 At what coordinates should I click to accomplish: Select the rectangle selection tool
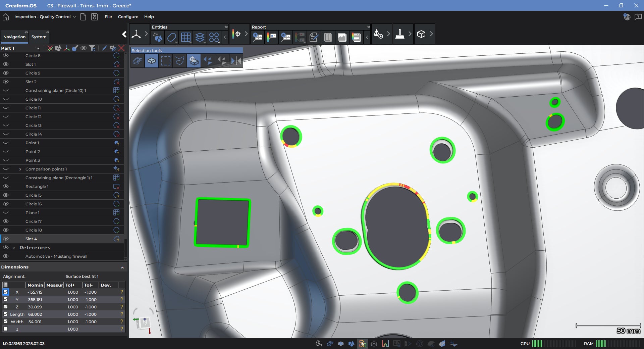pos(165,61)
